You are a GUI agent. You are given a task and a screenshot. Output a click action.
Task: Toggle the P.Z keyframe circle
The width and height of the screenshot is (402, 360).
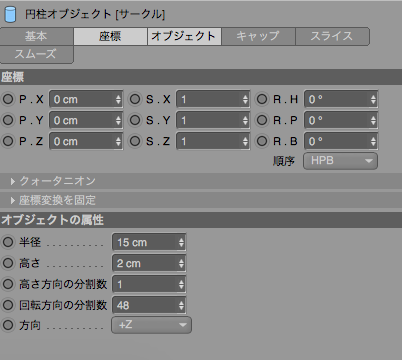[x=8, y=141]
